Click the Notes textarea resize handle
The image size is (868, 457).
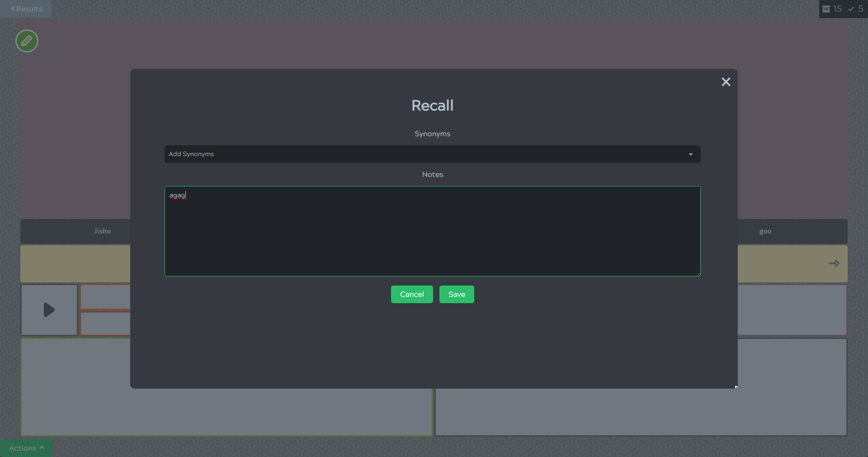click(698, 274)
